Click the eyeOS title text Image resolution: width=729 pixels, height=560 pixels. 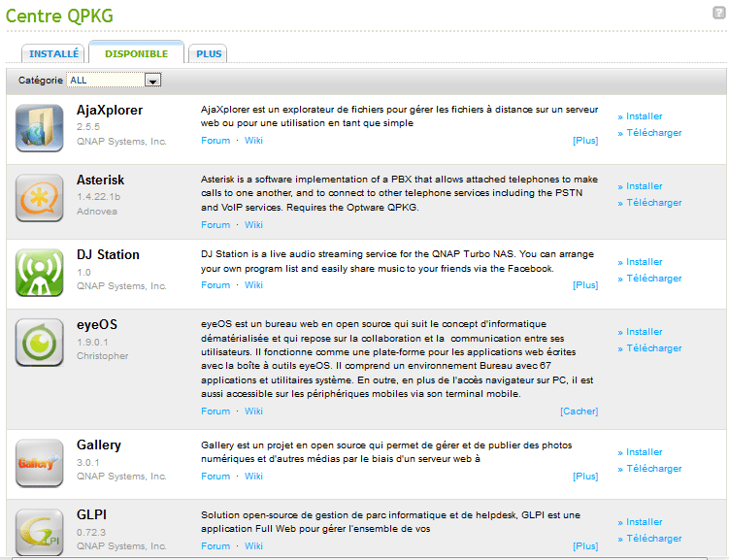point(97,324)
